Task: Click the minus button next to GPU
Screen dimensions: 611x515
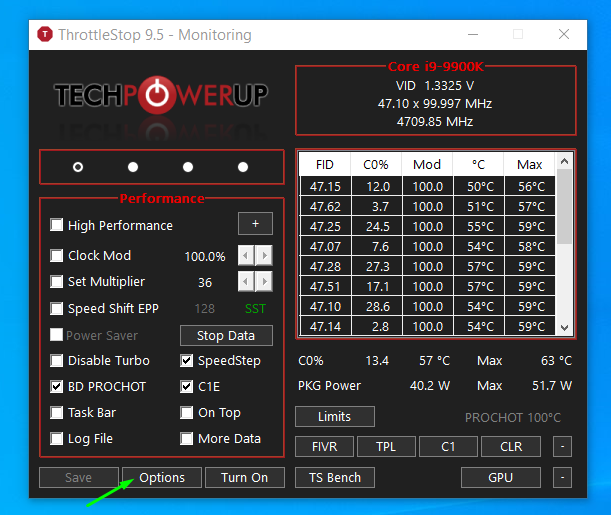Action: pos(562,478)
